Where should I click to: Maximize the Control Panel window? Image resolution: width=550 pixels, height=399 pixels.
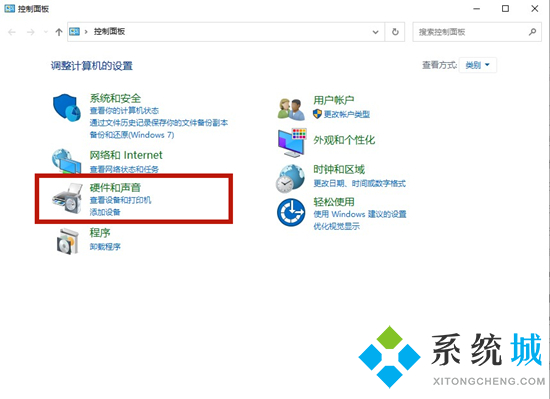[x=505, y=9]
